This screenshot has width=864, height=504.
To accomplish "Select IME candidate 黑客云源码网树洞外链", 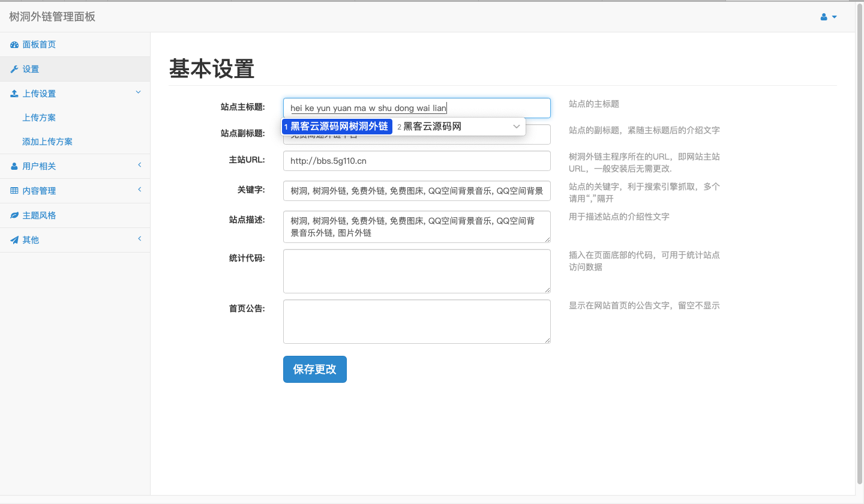I will (x=338, y=127).
